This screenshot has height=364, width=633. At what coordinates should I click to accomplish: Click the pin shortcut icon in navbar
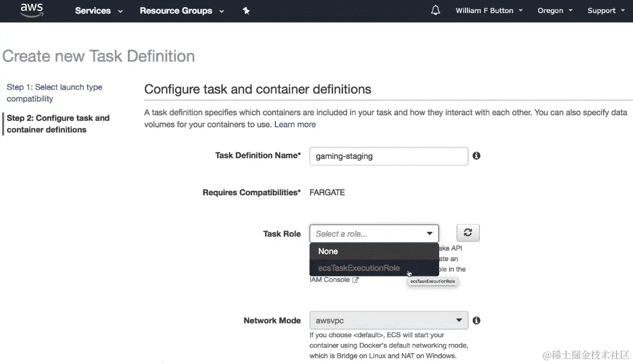pos(246,11)
